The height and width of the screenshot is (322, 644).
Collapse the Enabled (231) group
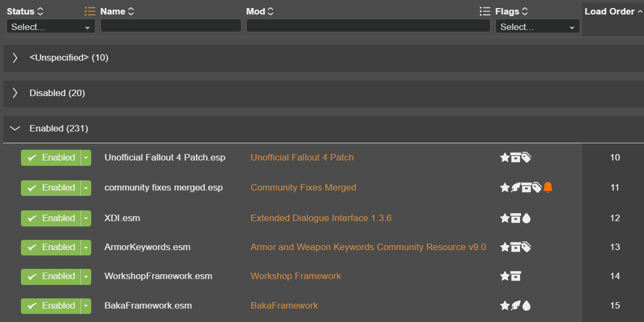coord(15,129)
